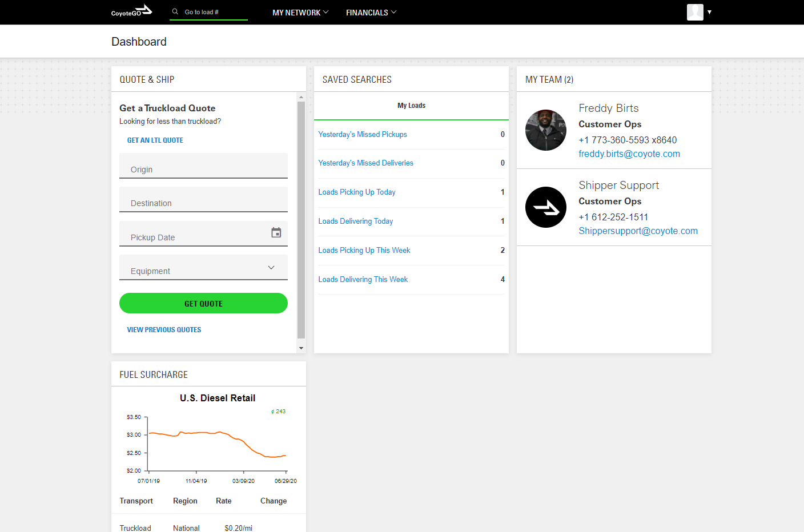Click the Region column header

click(x=185, y=501)
